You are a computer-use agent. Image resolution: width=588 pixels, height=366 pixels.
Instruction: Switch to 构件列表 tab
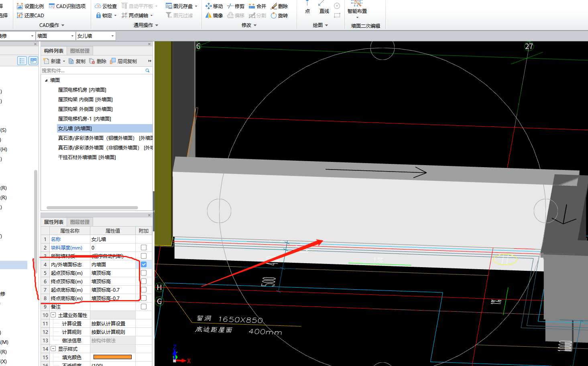54,51
